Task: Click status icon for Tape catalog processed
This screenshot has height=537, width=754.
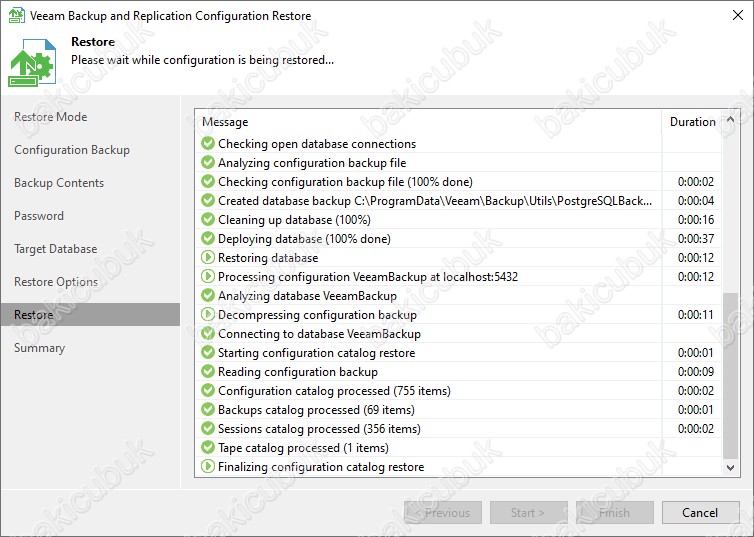Action: tap(208, 447)
